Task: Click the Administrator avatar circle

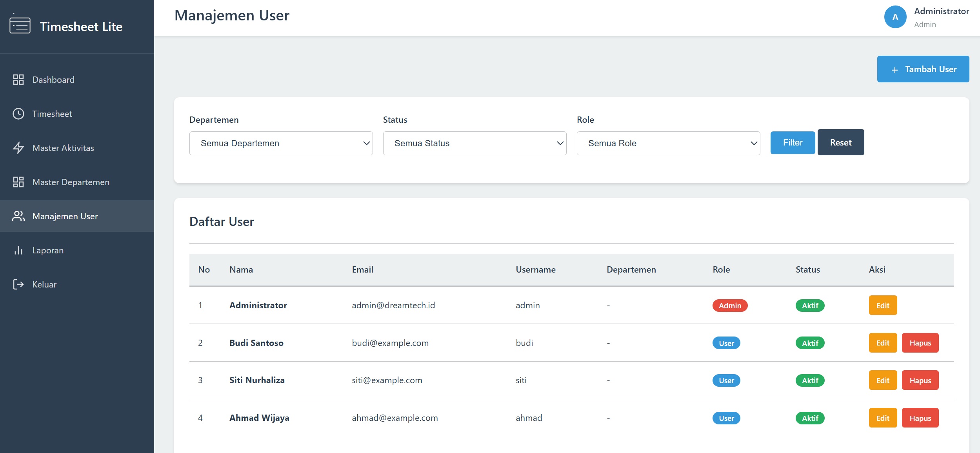Action: [895, 17]
